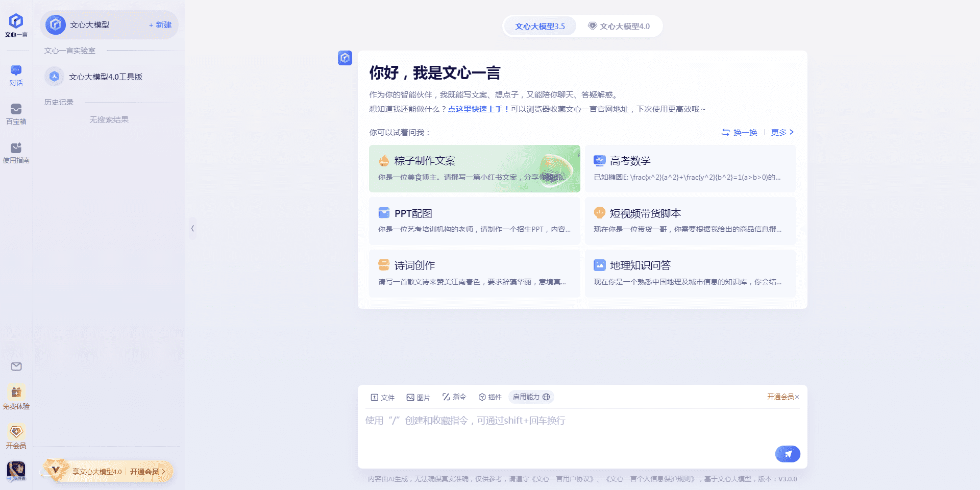Click 图片 upload image toolbar item
The image size is (980, 490).
pyautogui.click(x=418, y=397)
